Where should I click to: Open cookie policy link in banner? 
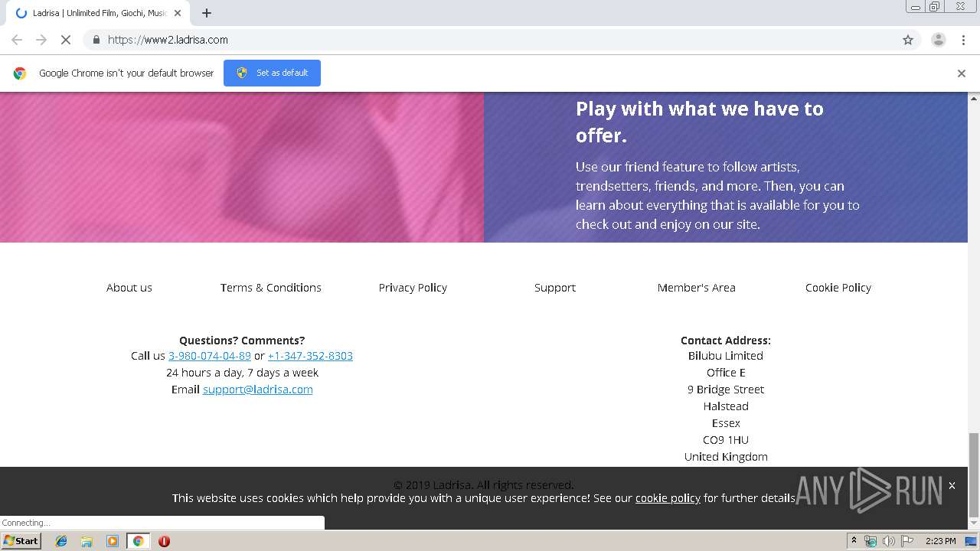[x=668, y=498]
